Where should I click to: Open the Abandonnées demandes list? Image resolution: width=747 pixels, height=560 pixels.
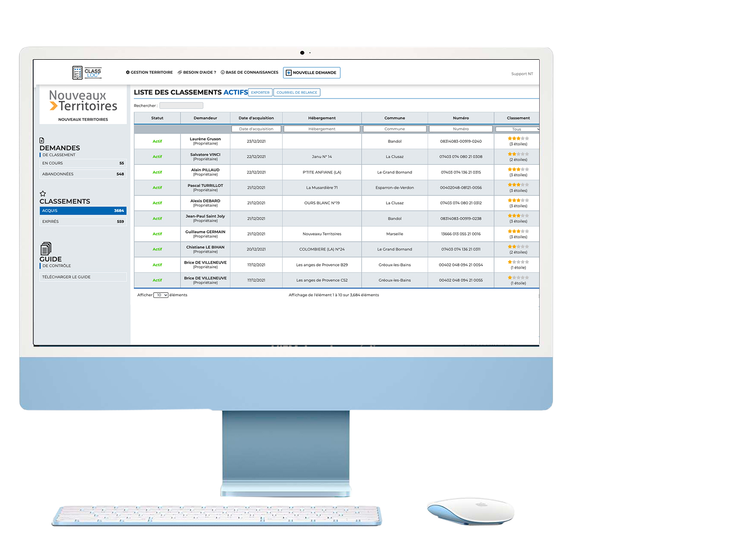[x=83, y=174]
